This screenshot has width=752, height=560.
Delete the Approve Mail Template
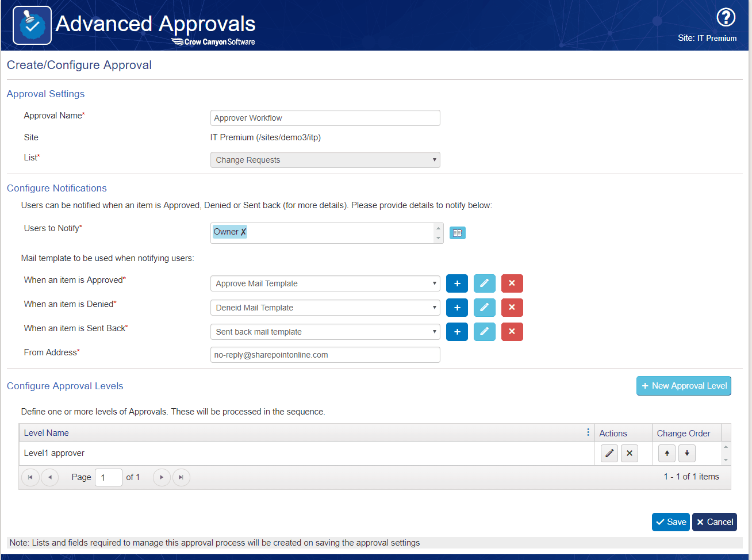pyautogui.click(x=512, y=283)
